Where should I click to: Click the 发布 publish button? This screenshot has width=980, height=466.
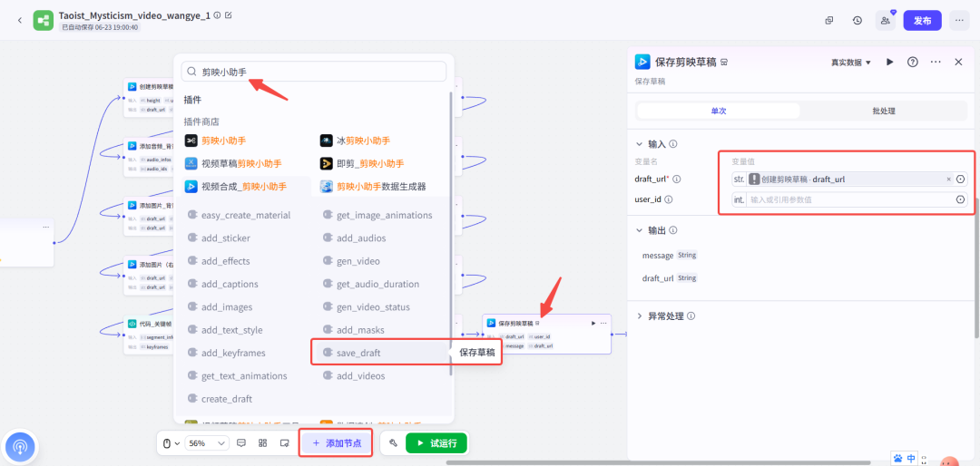click(x=923, y=20)
